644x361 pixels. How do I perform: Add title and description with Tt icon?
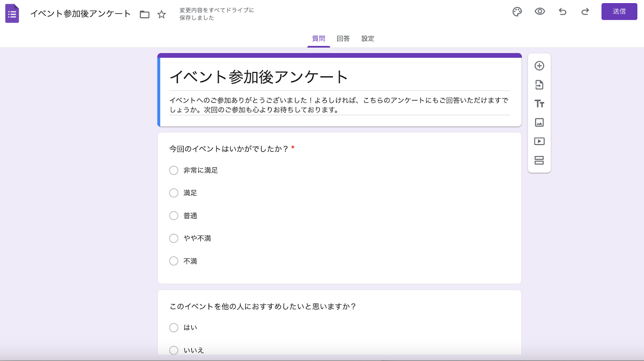[539, 104]
